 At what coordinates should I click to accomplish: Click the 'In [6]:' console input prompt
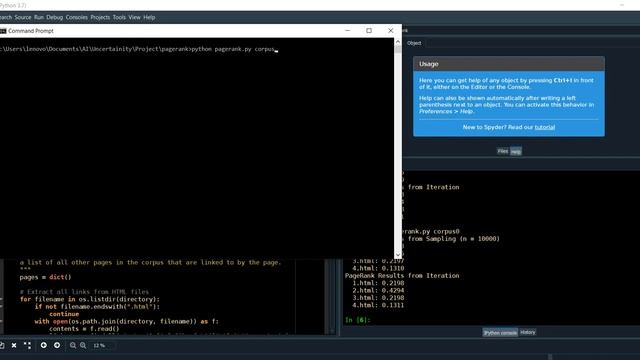click(x=358, y=320)
